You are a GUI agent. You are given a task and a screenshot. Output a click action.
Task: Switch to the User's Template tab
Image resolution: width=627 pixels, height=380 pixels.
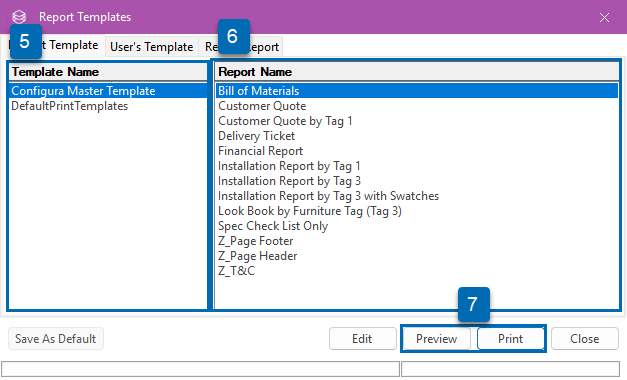tap(152, 47)
